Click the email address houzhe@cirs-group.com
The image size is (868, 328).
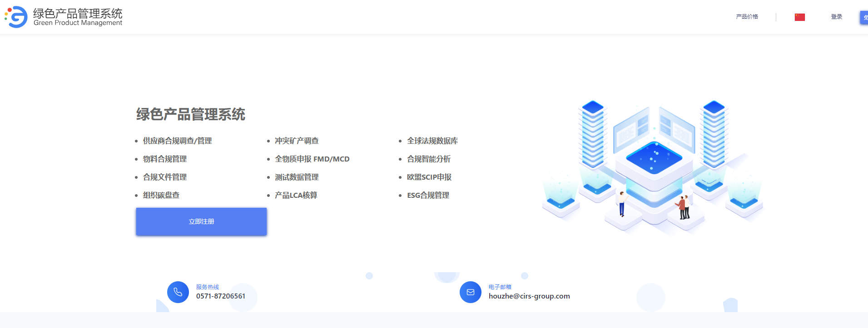point(529,296)
